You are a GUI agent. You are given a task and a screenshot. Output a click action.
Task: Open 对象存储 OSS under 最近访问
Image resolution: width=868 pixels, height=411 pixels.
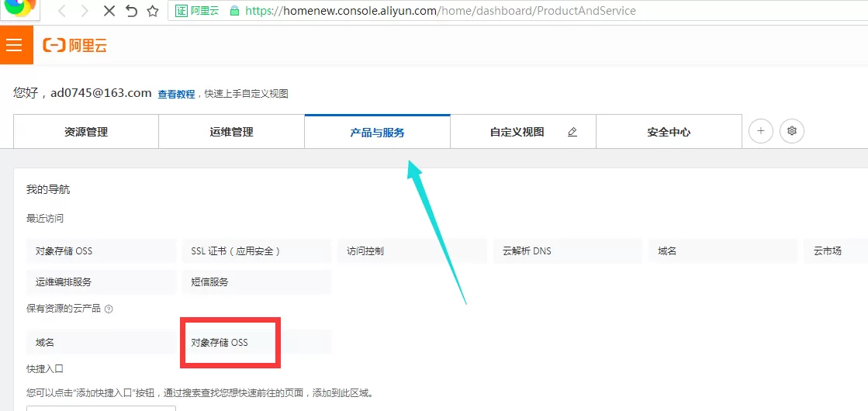[x=102, y=250]
